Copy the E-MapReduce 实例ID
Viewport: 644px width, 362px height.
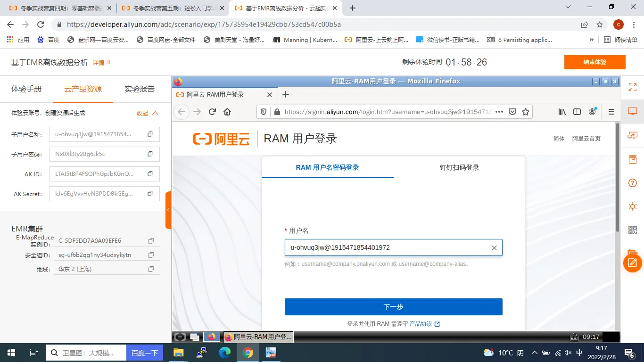click(x=151, y=241)
